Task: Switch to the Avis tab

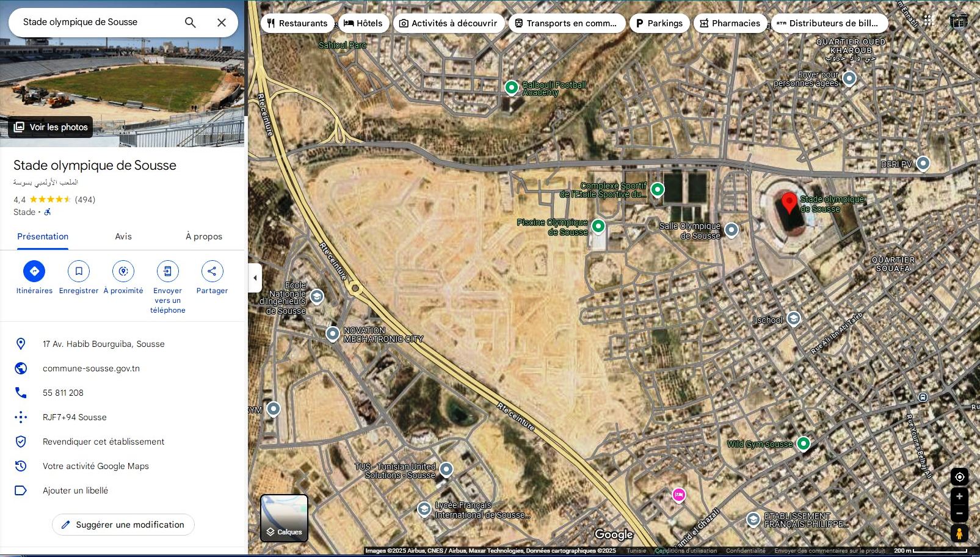Action: (123, 236)
